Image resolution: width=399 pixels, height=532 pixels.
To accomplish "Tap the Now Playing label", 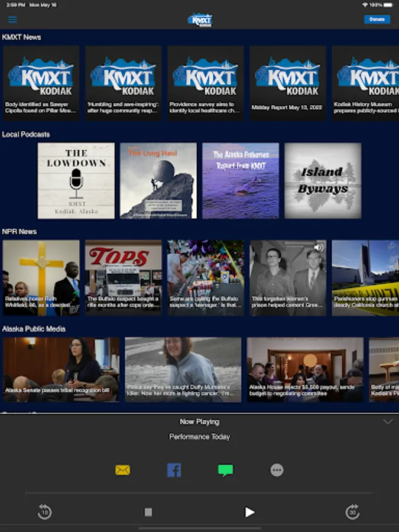I will [200, 421].
